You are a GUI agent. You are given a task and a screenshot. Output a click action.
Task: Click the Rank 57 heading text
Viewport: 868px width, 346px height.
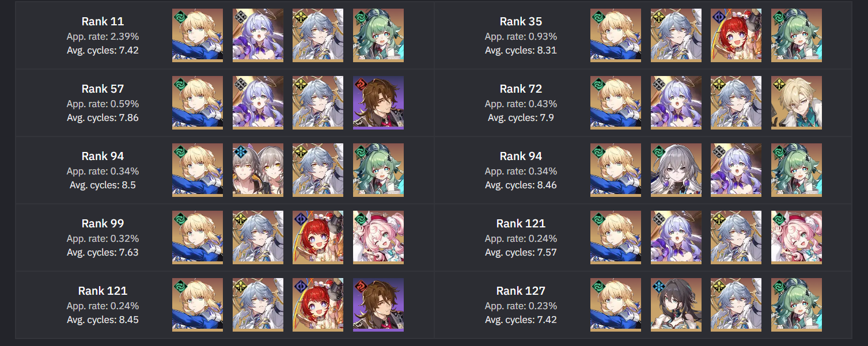click(103, 89)
